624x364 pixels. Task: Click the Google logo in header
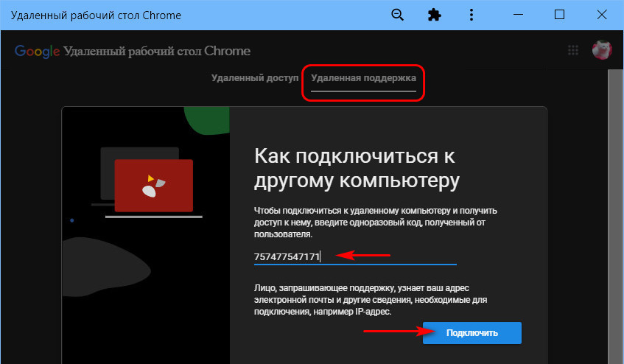[37, 52]
